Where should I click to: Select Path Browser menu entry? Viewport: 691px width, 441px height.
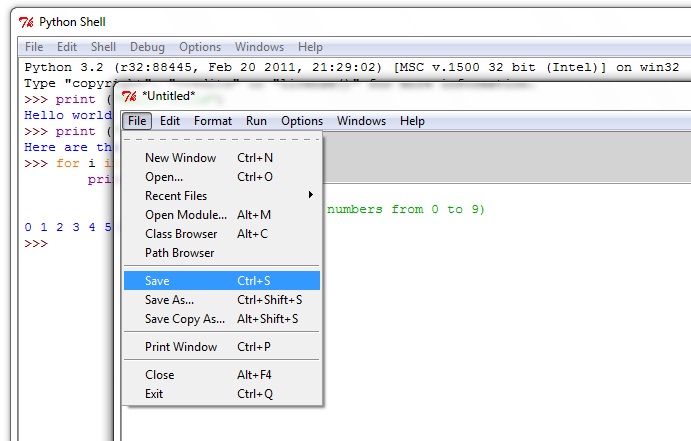click(222, 252)
